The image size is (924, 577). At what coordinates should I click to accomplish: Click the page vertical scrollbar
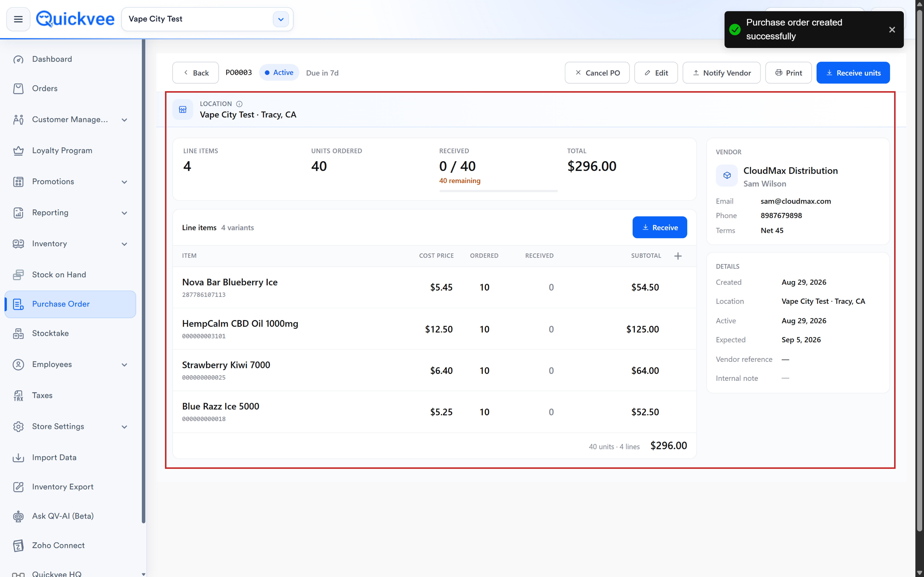(919, 270)
